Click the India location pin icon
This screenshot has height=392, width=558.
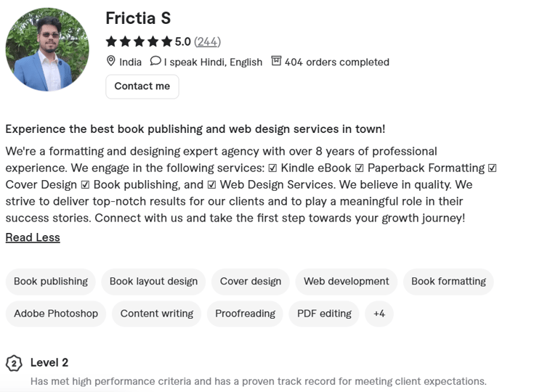click(111, 61)
